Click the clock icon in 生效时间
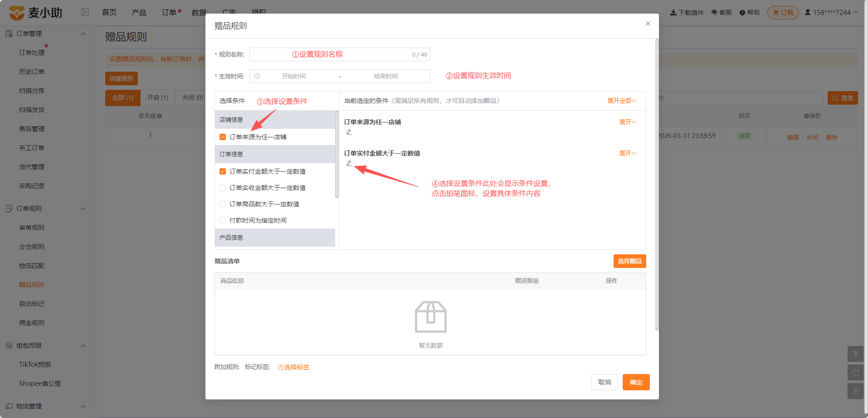Viewport: 868px width, 418px height. (x=257, y=76)
